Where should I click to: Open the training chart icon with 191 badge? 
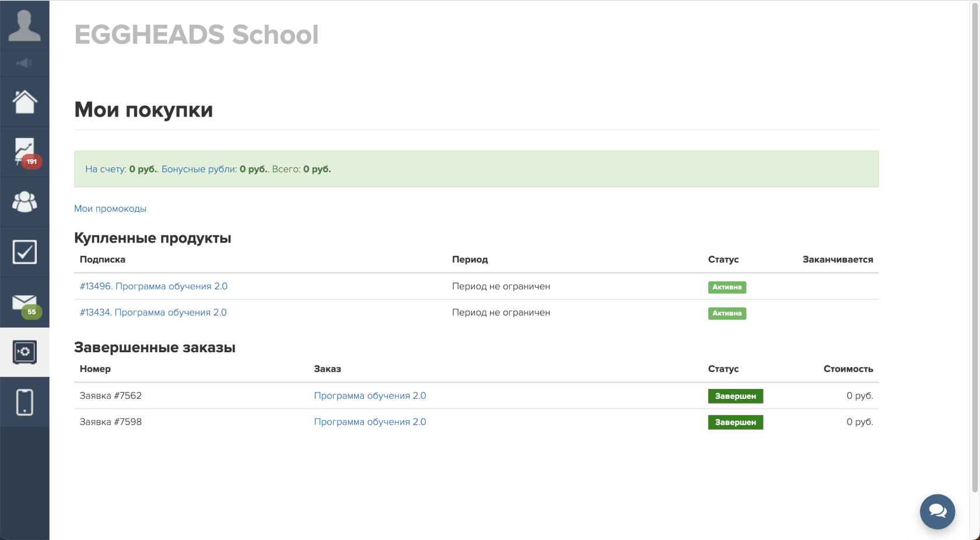[24, 152]
